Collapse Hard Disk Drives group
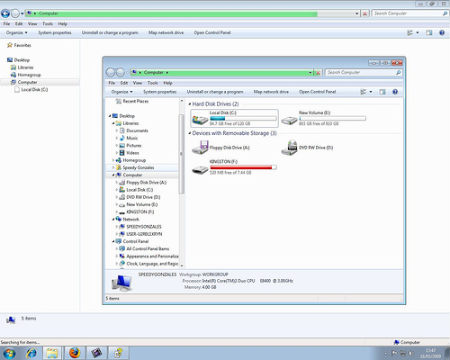Screen dimensions: 450x360 pos(190,104)
